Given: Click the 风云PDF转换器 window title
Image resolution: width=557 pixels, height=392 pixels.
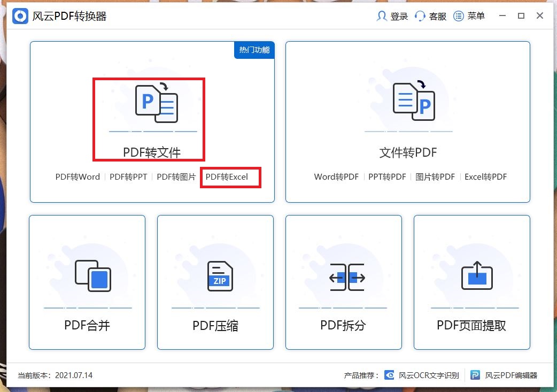Looking at the screenshot, I should [69, 17].
